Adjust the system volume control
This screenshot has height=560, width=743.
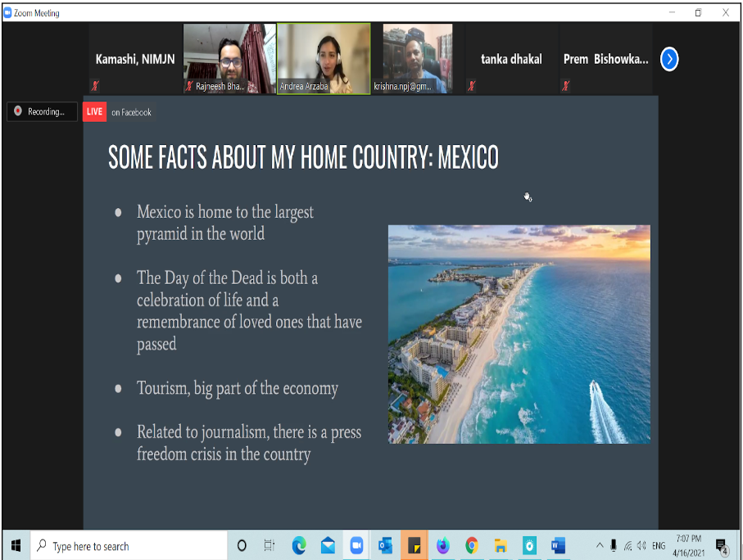pos(641,545)
